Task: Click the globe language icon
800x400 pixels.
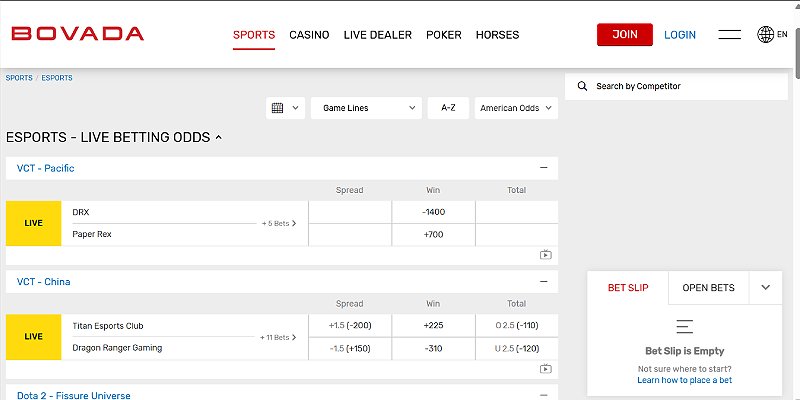Action: tap(766, 35)
